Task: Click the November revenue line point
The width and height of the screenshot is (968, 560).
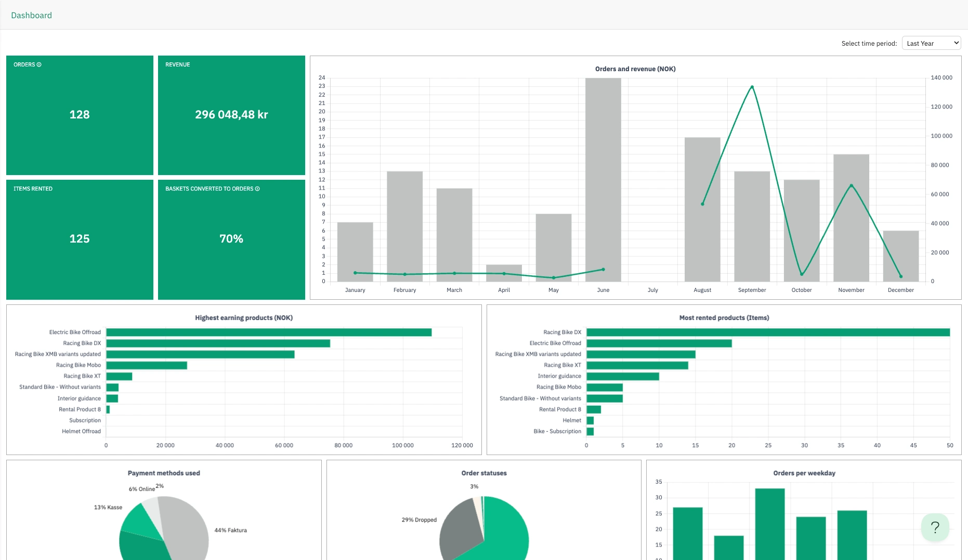Action: coord(851,185)
